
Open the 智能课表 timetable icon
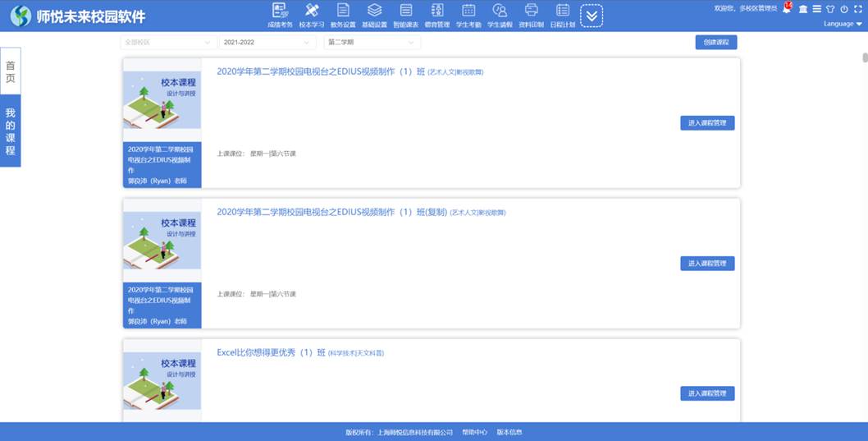(x=406, y=15)
